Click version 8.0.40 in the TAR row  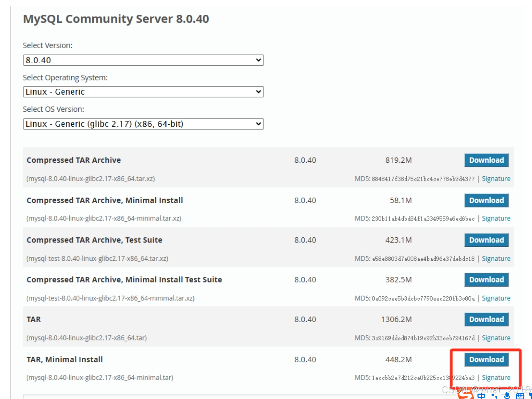pos(305,319)
